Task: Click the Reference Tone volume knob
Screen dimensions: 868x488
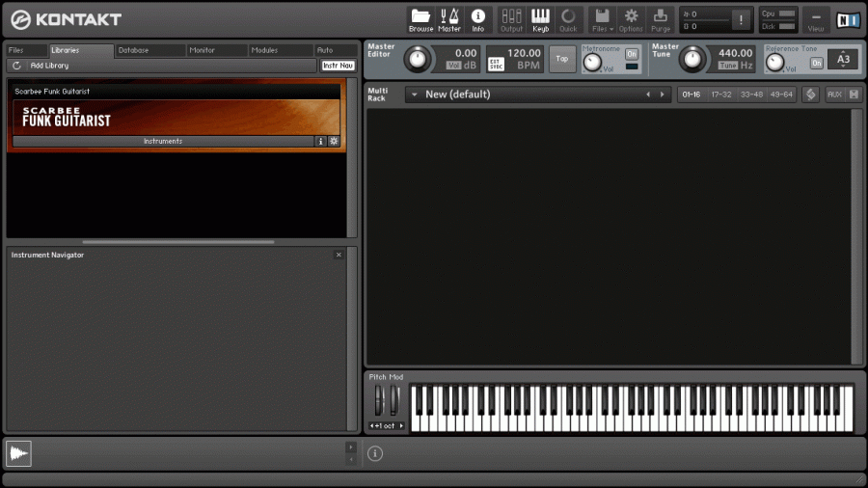Action: (x=774, y=63)
